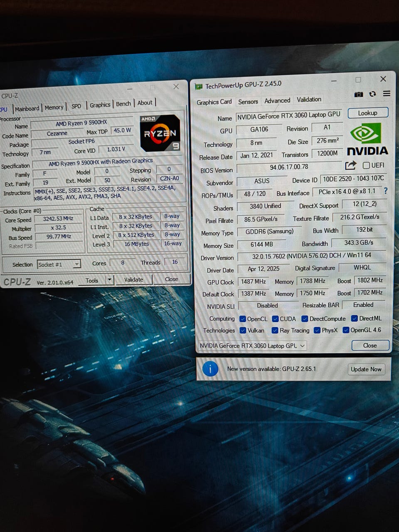Click the Update Now button
399x532 pixels.
(366, 369)
